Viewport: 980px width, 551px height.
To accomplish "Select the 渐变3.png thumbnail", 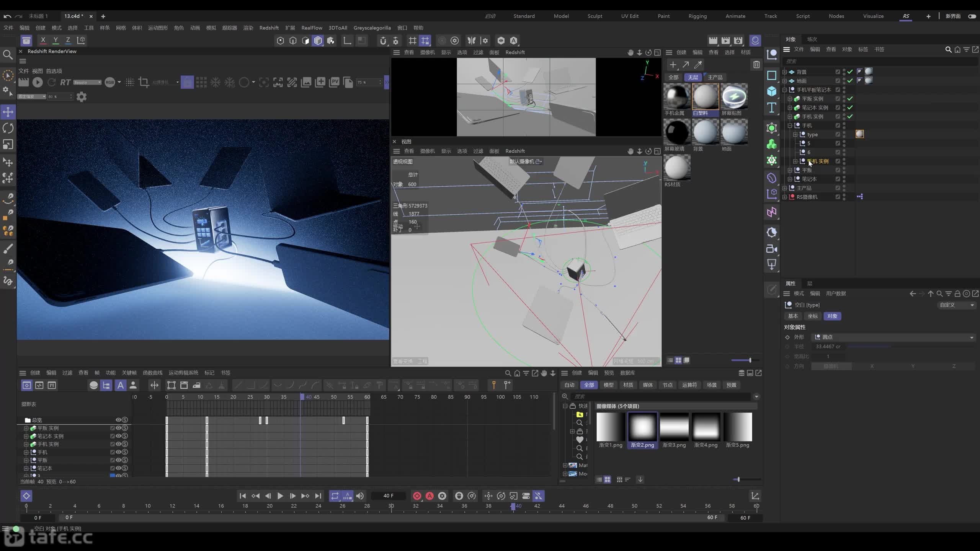I will 674,427.
